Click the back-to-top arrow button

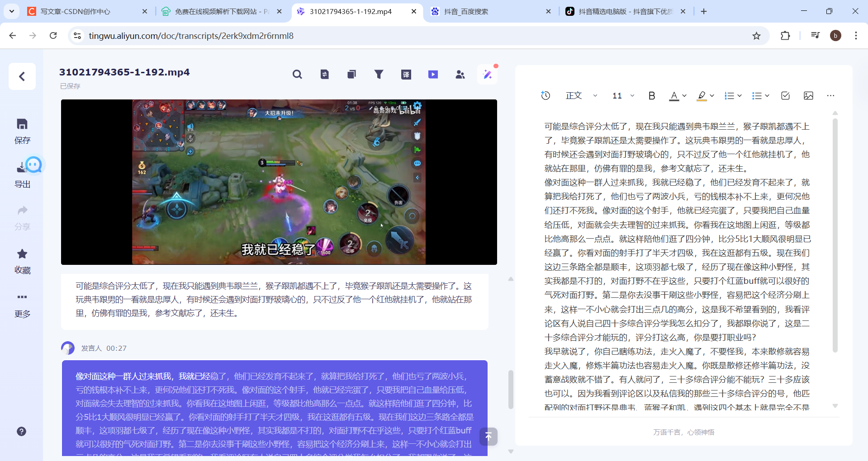(x=489, y=437)
